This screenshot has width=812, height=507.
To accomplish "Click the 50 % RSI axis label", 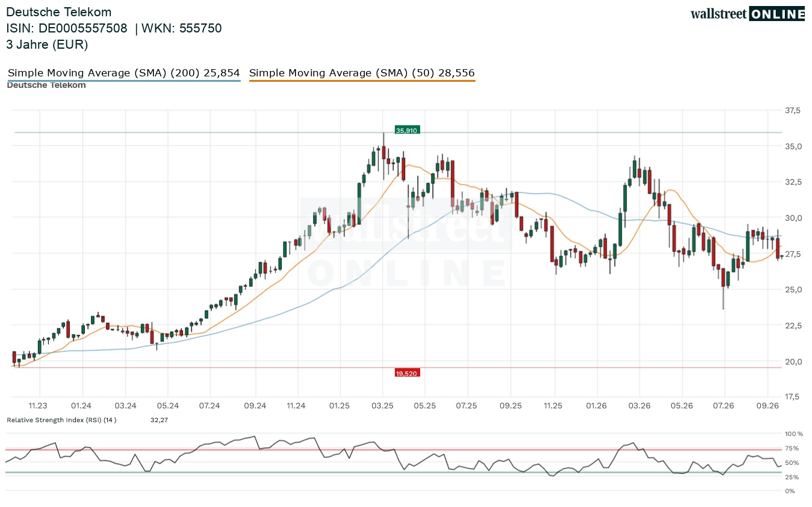I will 792,462.
